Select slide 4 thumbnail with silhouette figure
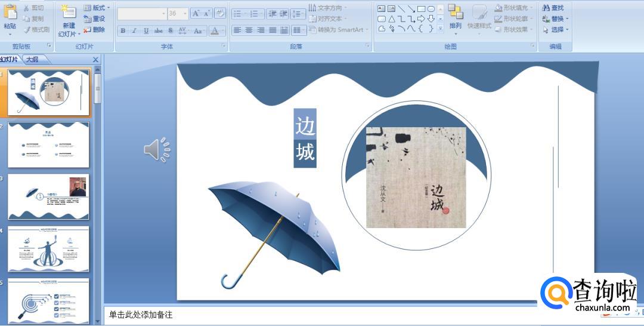Viewport: 644px width, 326px height. click(x=48, y=249)
